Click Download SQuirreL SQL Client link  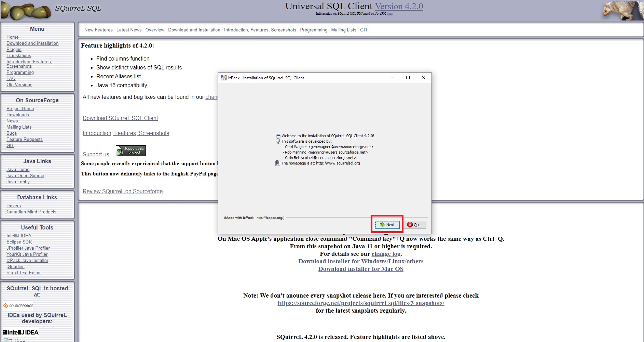click(120, 118)
